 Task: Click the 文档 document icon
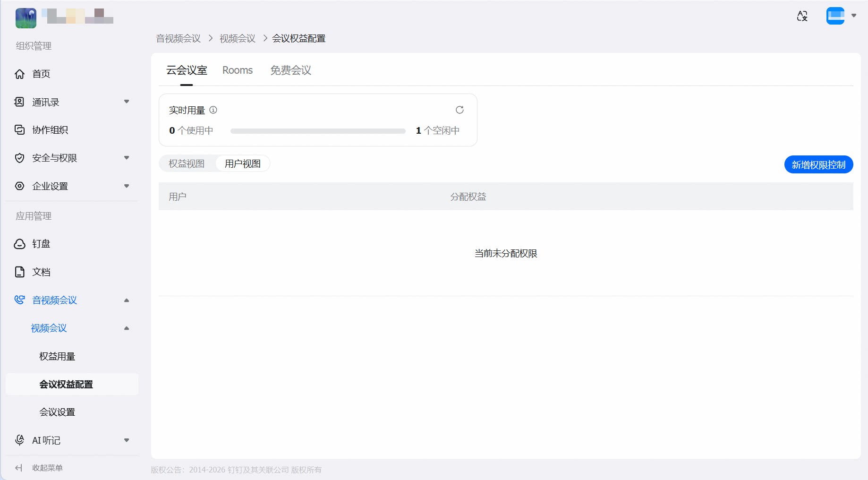click(x=19, y=272)
